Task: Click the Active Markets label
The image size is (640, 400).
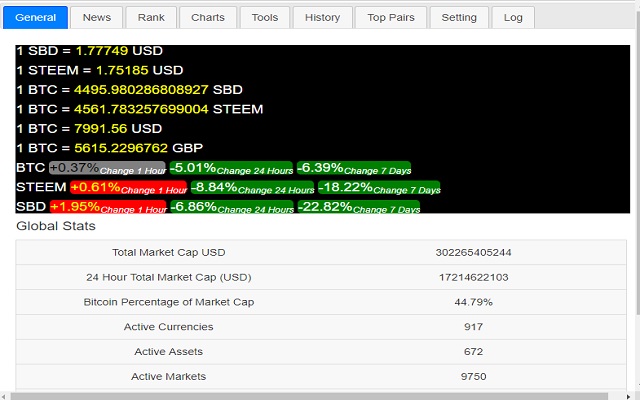Action: (x=169, y=377)
